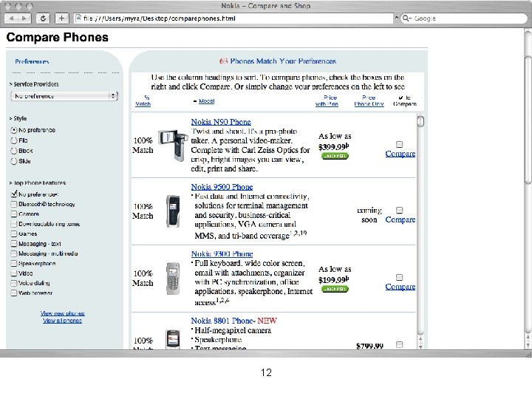Sort by Price with Plan column

tap(327, 100)
